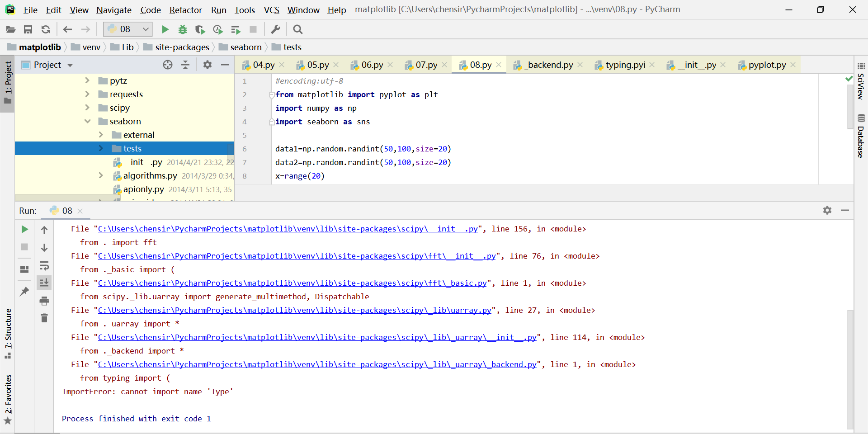Locate current file with crosshair icon
Viewport: 868px width, 434px height.
(x=168, y=65)
